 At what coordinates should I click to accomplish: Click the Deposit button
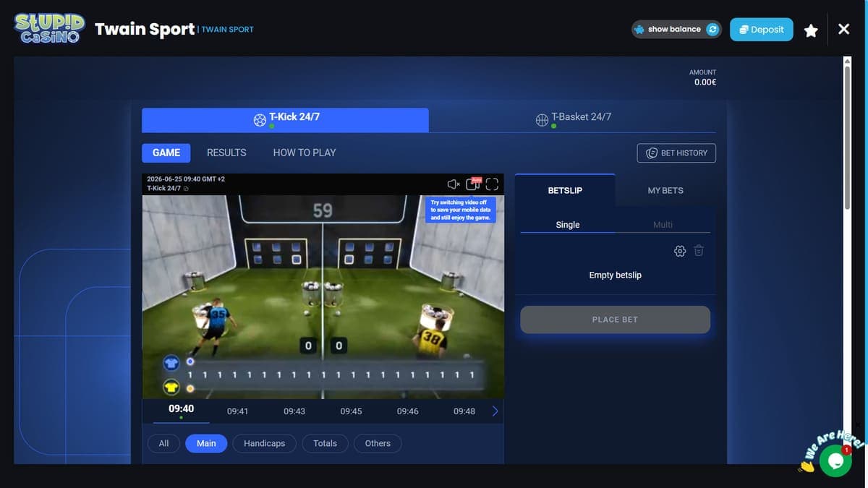tap(762, 30)
